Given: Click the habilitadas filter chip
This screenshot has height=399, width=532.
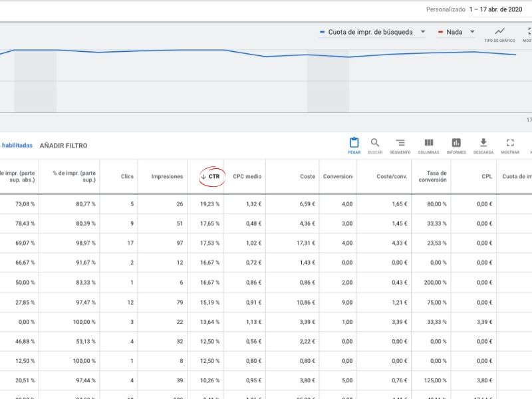Looking at the screenshot, I should coord(17,145).
